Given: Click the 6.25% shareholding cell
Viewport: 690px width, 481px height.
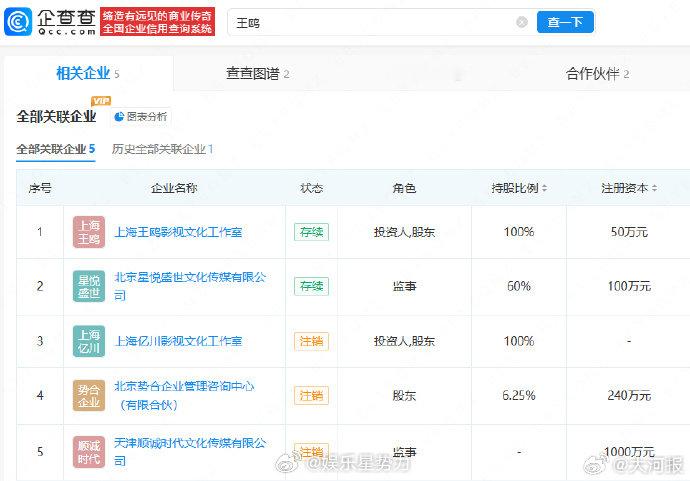Looking at the screenshot, I should [x=519, y=395].
